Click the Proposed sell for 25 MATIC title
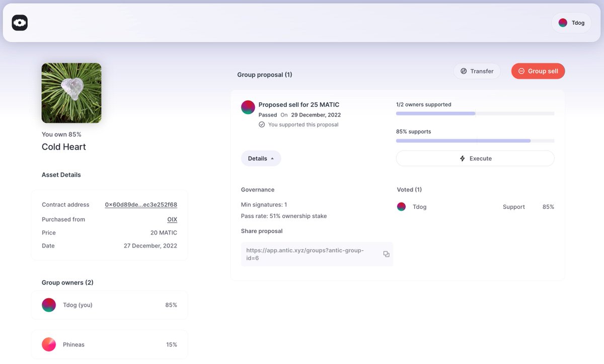Screen dimensions: 604x364 299,105
